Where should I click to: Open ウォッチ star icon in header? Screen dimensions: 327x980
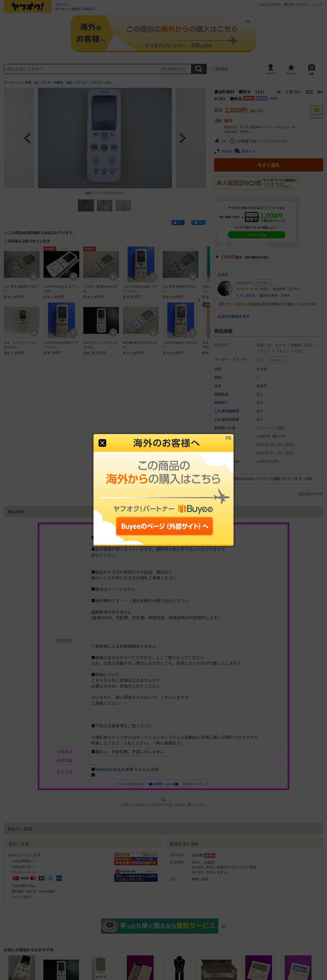pyautogui.click(x=291, y=69)
